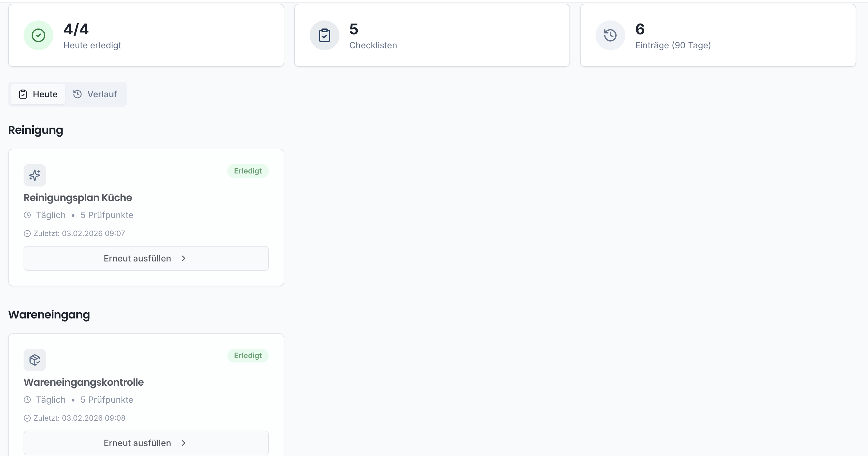Switch to the Heute tab

(38, 94)
